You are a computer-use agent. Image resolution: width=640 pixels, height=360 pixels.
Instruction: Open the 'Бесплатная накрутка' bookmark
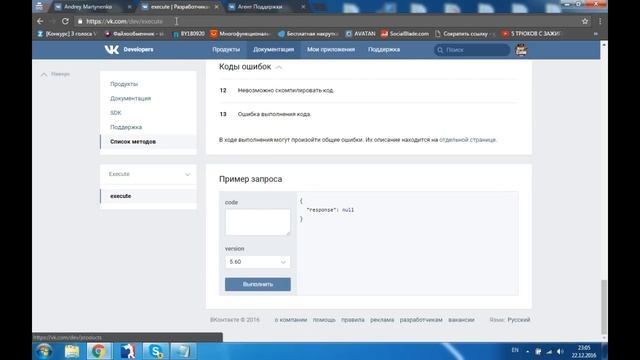309,34
